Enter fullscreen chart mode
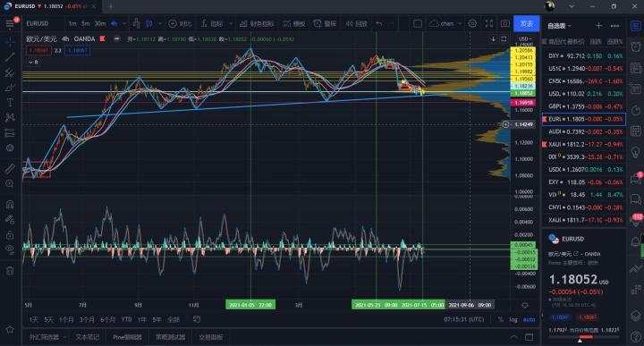This screenshot has width=644, height=346. click(489, 24)
